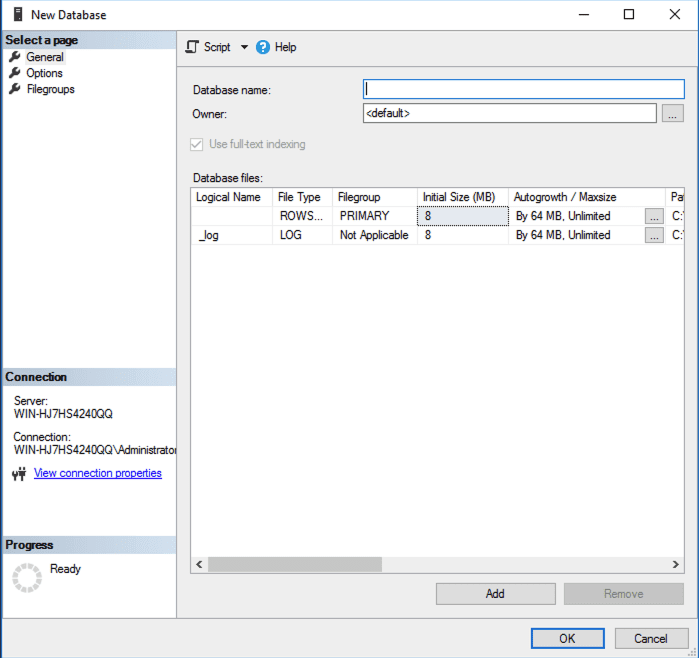
Task: Click the connection properties icon
Action: click(x=19, y=474)
